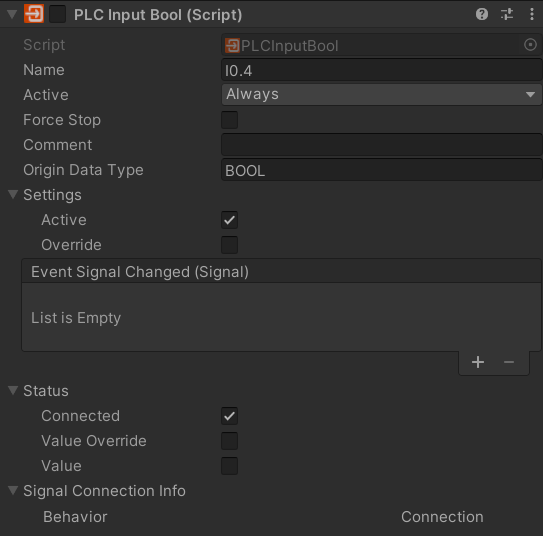Add an entry to the Event Signal Changed list
The image size is (543, 536).
click(478, 362)
